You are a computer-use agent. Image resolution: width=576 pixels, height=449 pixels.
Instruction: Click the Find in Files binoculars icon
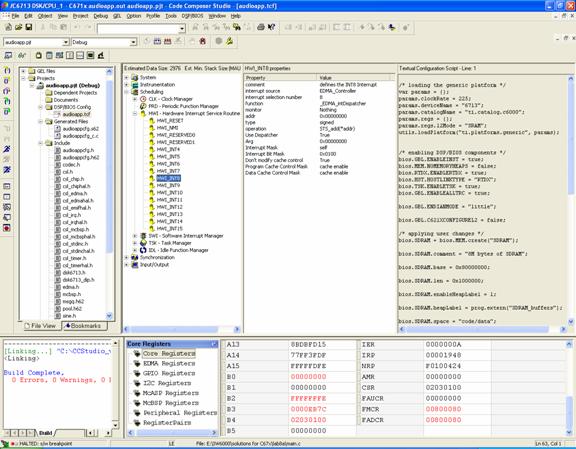pyautogui.click(x=237, y=27)
